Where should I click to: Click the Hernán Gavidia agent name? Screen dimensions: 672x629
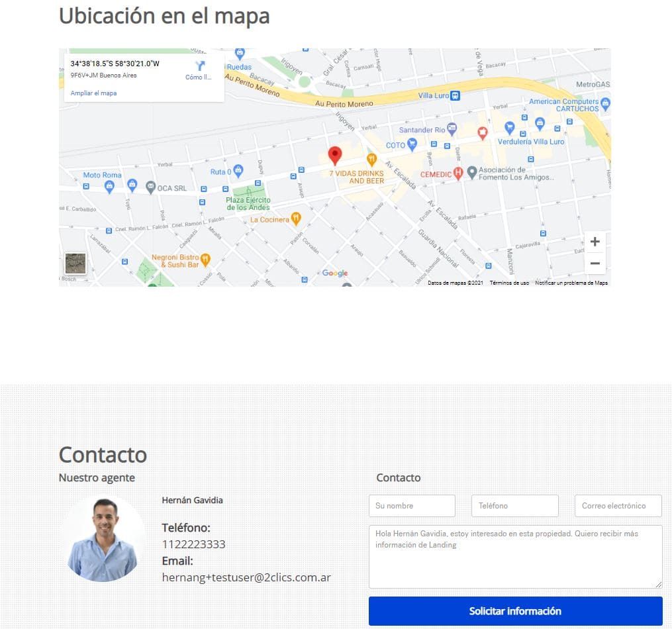pos(192,501)
